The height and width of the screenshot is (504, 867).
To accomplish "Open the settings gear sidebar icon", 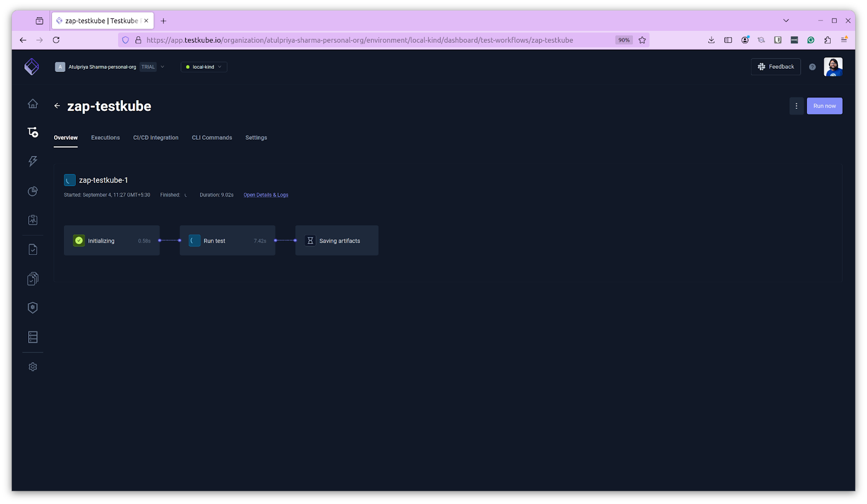I will (33, 367).
